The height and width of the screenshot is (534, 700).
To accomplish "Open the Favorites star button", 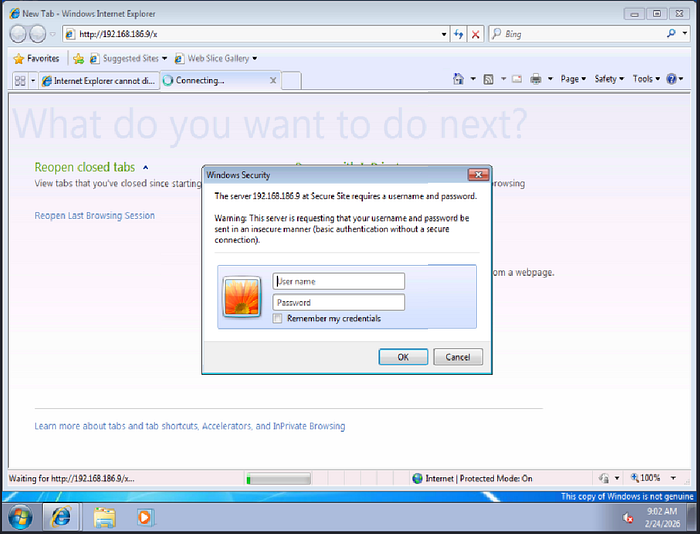I will (37, 58).
